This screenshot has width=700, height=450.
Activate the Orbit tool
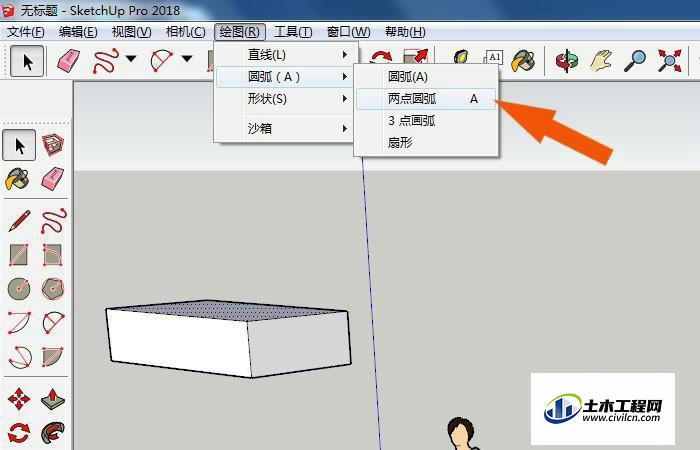click(x=566, y=61)
